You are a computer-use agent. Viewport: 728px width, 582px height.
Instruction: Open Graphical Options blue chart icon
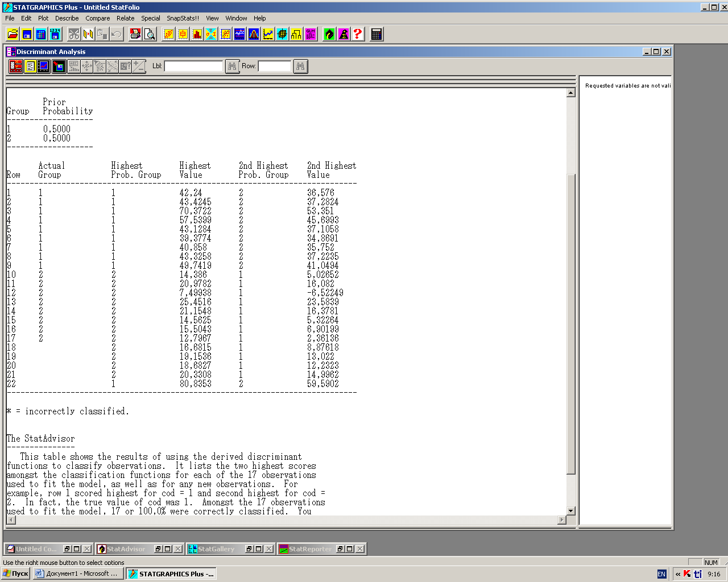(x=44, y=66)
